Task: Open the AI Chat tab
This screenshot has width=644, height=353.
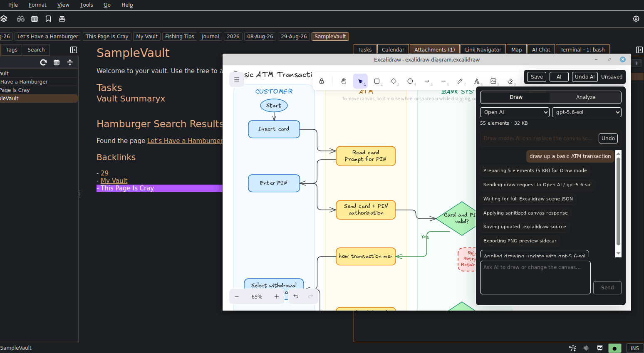Action: pyautogui.click(x=541, y=49)
